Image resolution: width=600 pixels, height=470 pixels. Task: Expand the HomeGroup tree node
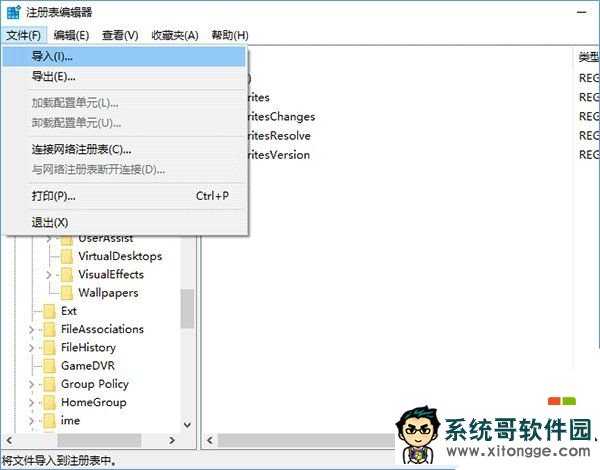pos(31,403)
